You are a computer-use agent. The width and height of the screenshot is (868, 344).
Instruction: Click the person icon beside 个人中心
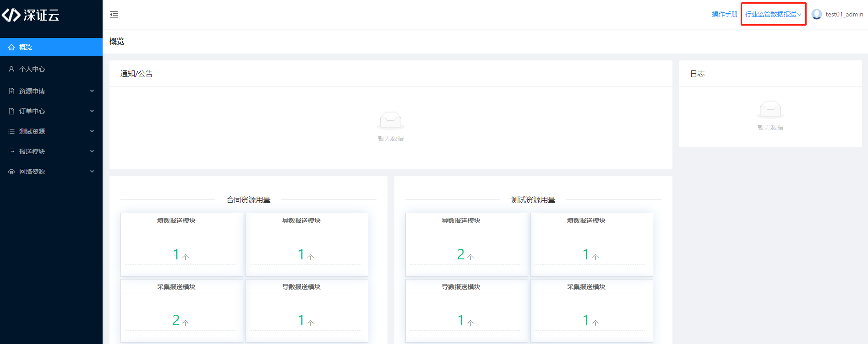11,69
